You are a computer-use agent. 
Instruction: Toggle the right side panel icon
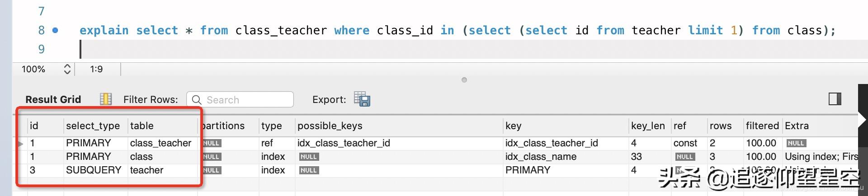(835, 99)
